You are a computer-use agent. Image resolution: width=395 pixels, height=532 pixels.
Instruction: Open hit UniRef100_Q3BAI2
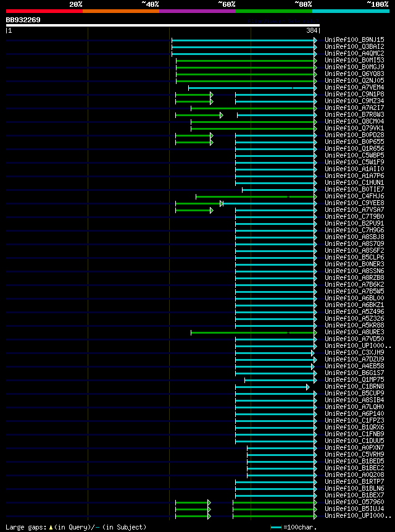(354, 47)
